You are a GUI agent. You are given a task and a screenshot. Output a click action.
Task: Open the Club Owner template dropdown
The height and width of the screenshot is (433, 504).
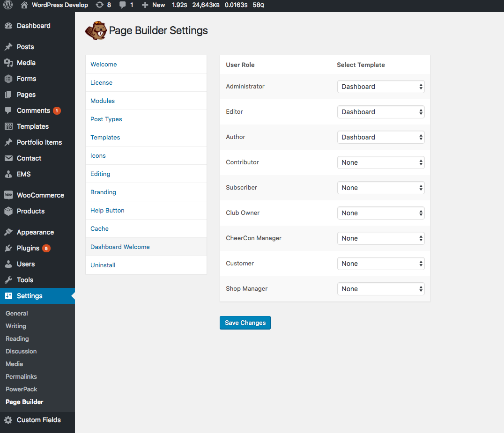tap(381, 213)
